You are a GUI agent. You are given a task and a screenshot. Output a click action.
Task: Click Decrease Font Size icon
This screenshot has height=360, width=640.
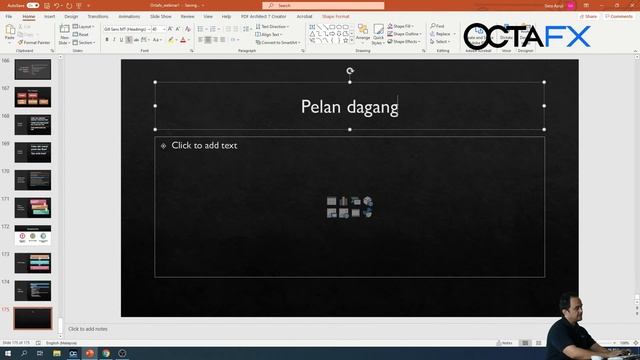[178, 29]
